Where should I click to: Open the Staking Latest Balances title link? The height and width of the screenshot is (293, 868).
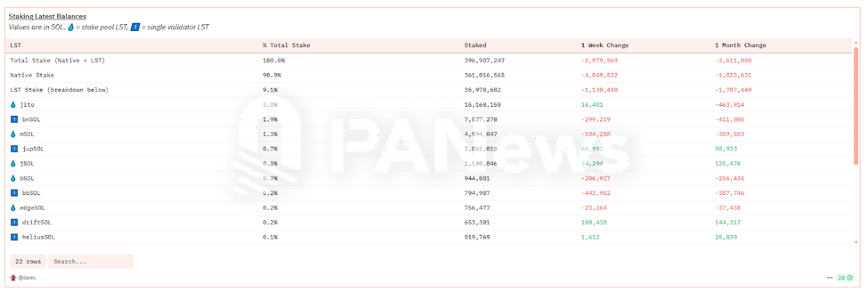pyautogui.click(x=47, y=17)
